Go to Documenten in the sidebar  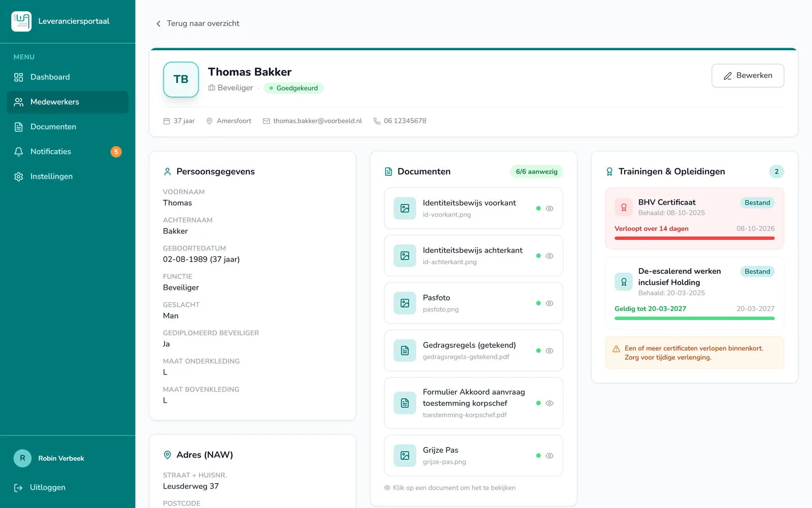(67, 127)
